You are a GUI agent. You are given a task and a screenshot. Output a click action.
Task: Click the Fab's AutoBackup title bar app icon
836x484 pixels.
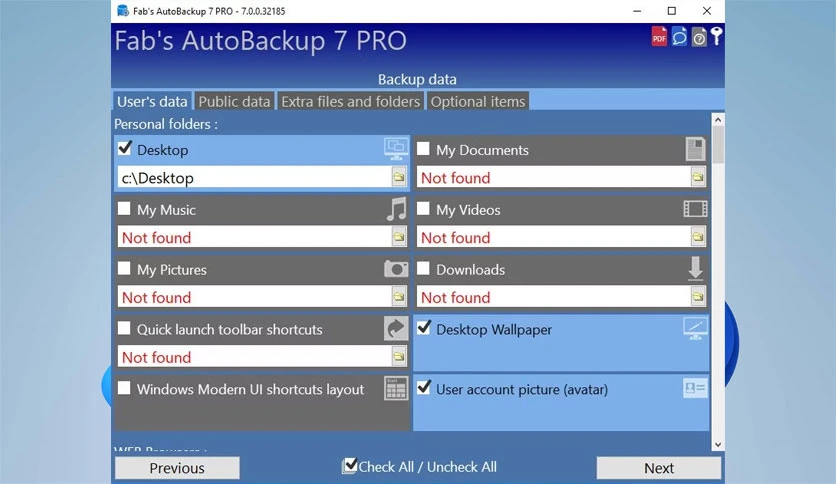pyautogui.click(x=123, y=11)
